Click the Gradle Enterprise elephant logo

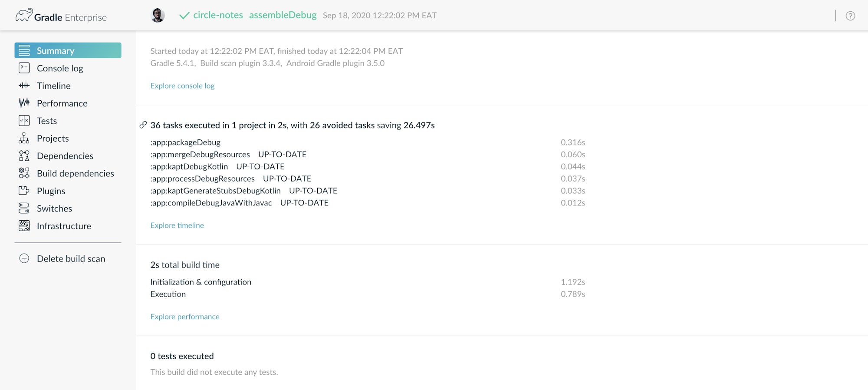tap(24, 16)
